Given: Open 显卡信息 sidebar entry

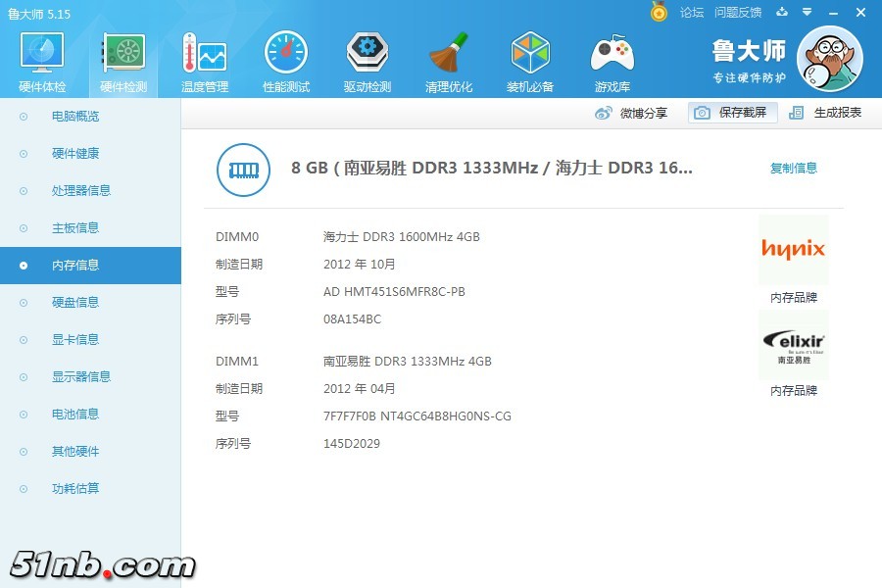Looking at the screenshot, I should [75, 340].
